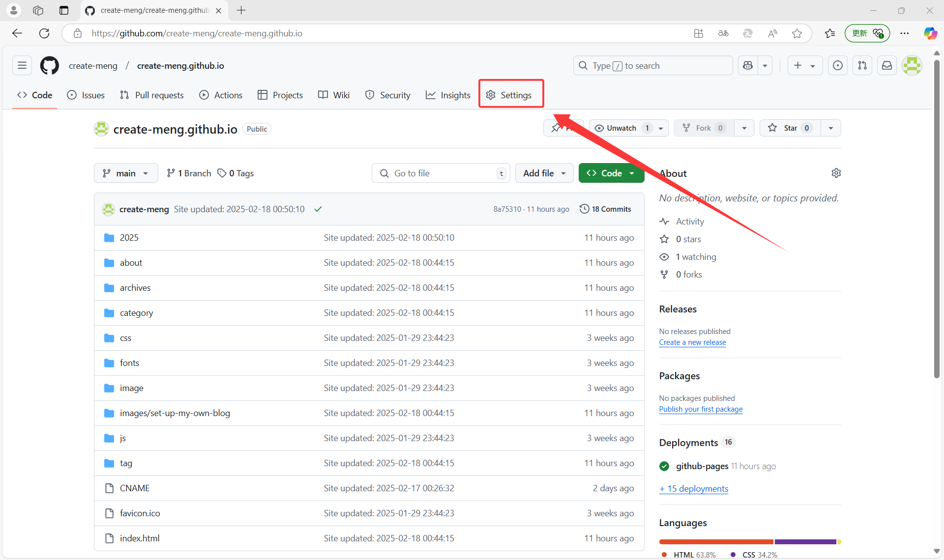Click the HTML language bar segment
The height and width of the screenshot is (560, 944).
pyautogui.click(x=716, y=542)
